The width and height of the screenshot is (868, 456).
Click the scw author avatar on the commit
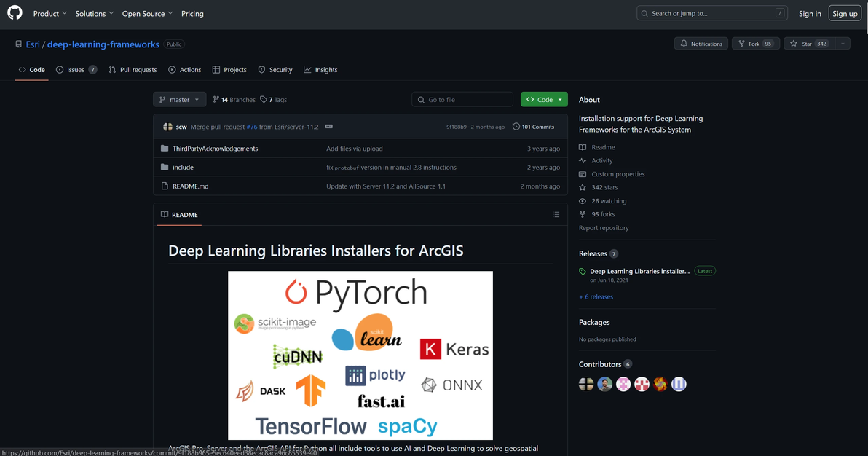click(x=167, y=127)
